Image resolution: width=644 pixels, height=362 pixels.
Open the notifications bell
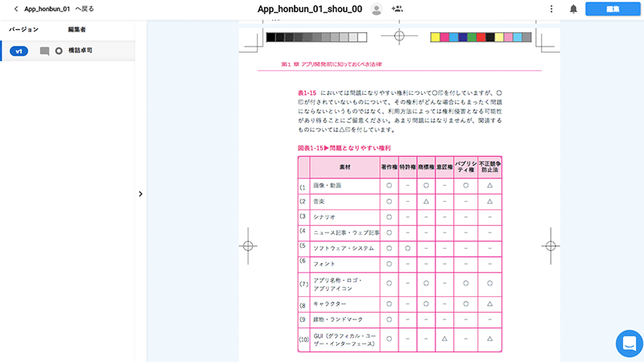point(573,9)
